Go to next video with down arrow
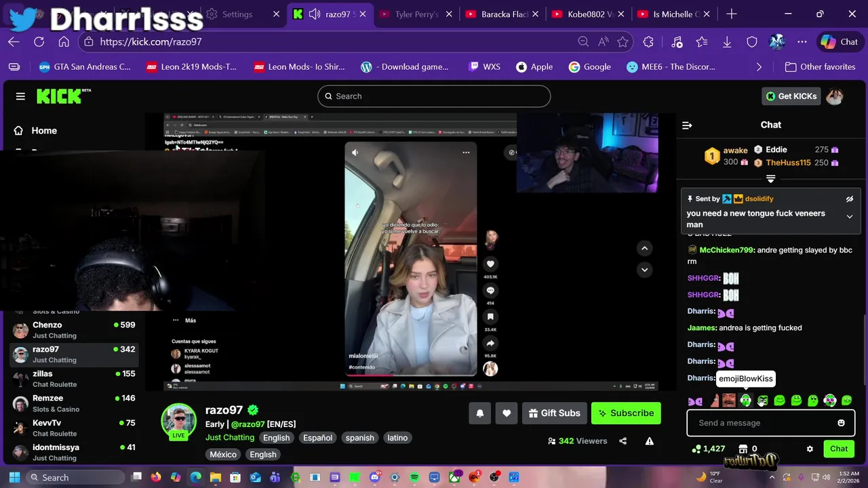The height and width of the screenshot is (488, 868). 644,270
